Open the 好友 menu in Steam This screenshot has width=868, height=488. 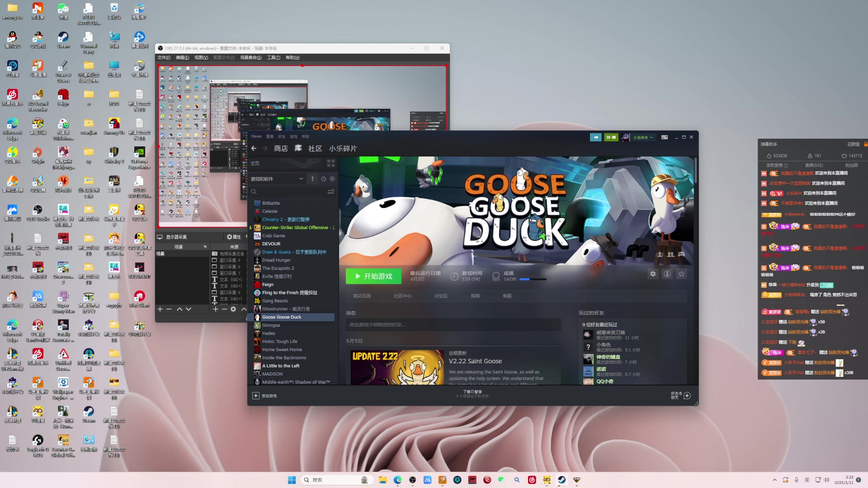pos(282,136)
